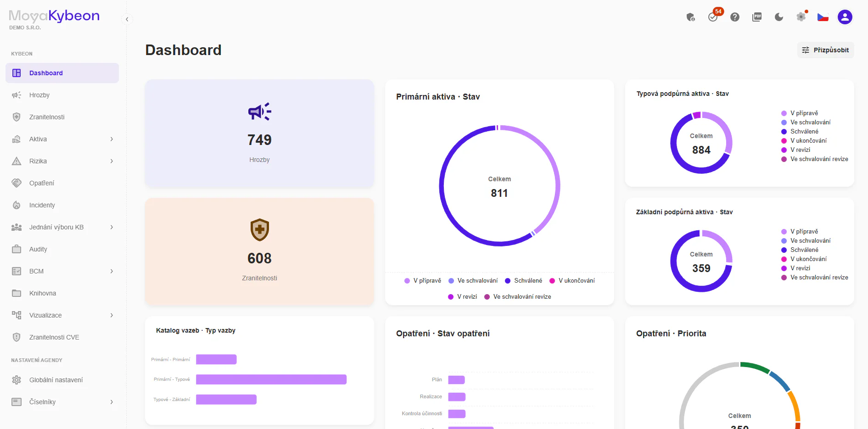This screenshot has width=868, height=429.
Task: Click the Primární aktiva donut center 811
Action: point(499,193)
